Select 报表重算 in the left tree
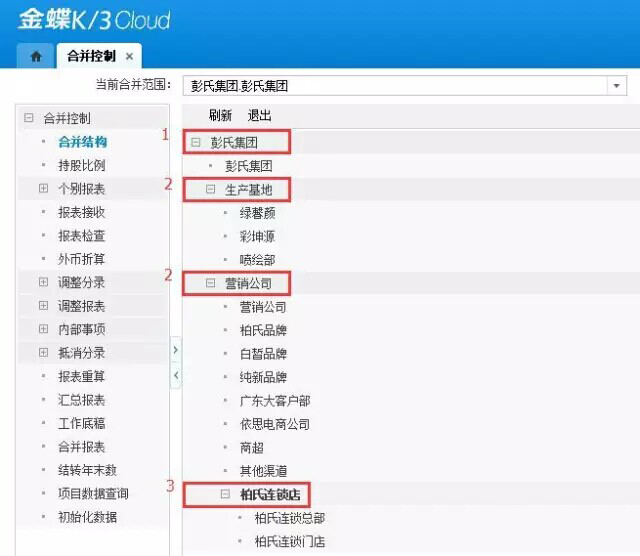This screenshot has height=556, width=640. [x=82, y=376]
